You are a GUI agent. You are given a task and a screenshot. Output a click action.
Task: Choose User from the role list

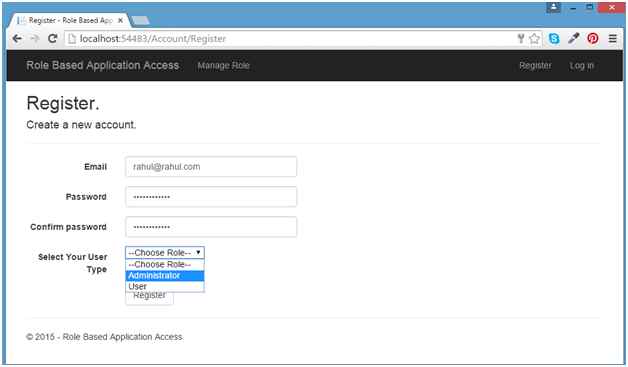click(165, 286)
